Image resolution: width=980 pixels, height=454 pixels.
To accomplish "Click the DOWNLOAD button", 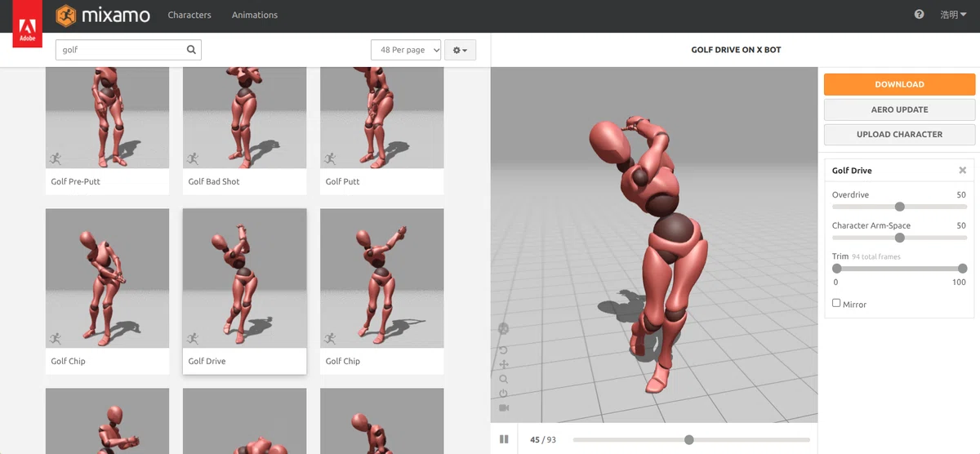I will [899, 84].
